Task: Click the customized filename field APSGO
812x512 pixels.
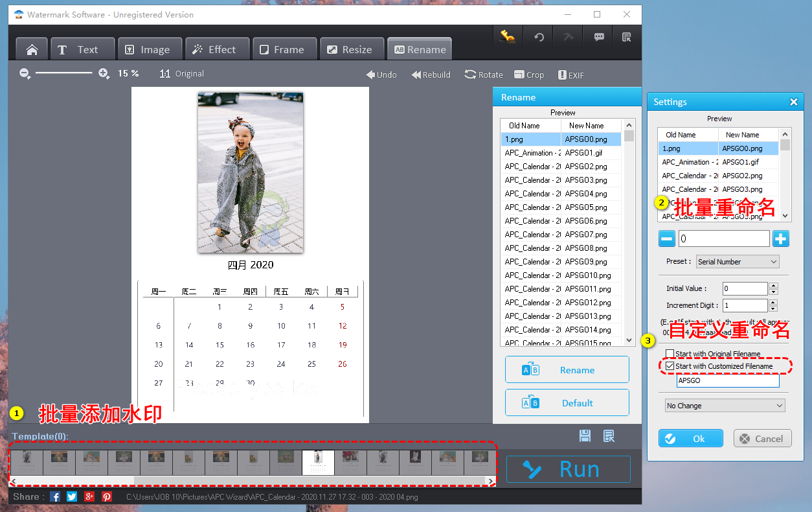Action: point(728,380)
